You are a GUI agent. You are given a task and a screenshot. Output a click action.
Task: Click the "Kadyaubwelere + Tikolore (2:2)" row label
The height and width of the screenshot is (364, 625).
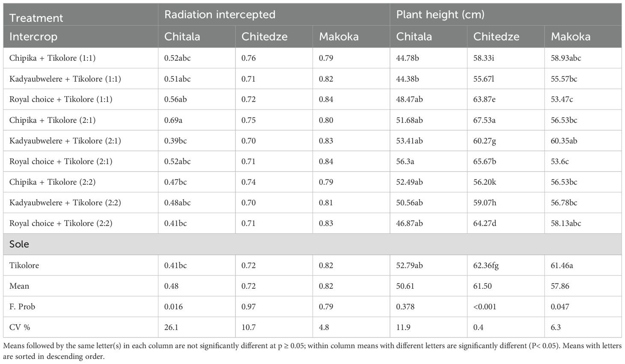(x=65, y=203)
